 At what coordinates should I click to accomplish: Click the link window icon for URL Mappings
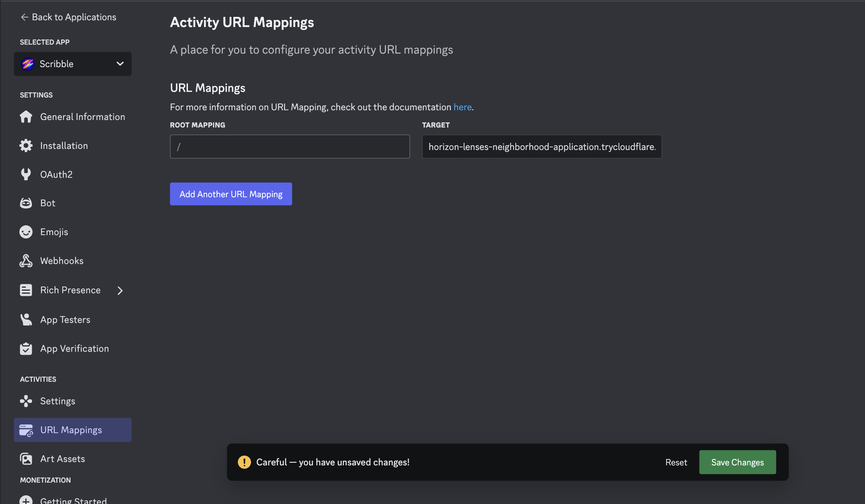[x=26, y=430]
